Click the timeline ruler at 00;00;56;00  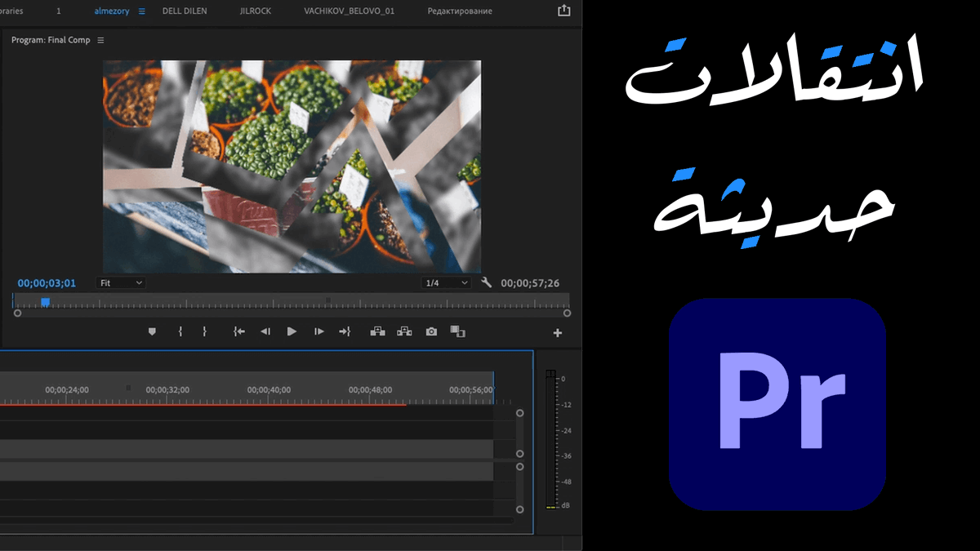tap(470, 390)
